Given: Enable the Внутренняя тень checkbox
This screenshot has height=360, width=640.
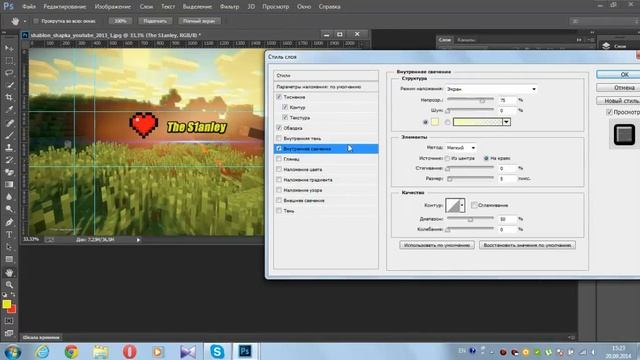Looking at the screenshot, I should point(279,138).
